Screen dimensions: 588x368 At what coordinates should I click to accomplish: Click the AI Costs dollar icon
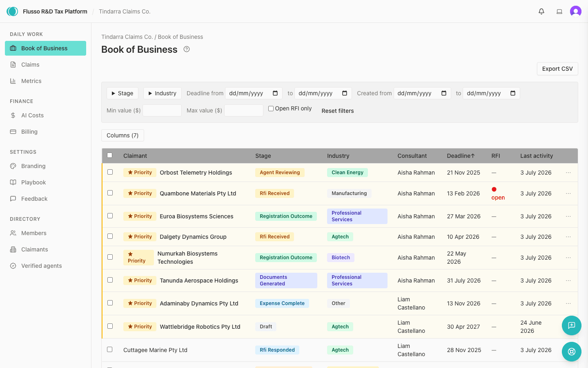tap(13, 115)
